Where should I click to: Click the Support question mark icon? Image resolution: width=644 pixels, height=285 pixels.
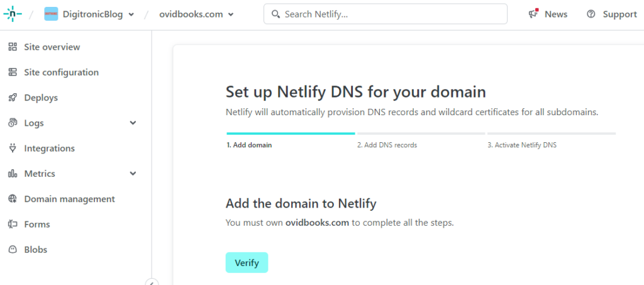click(x=591, y=14)
